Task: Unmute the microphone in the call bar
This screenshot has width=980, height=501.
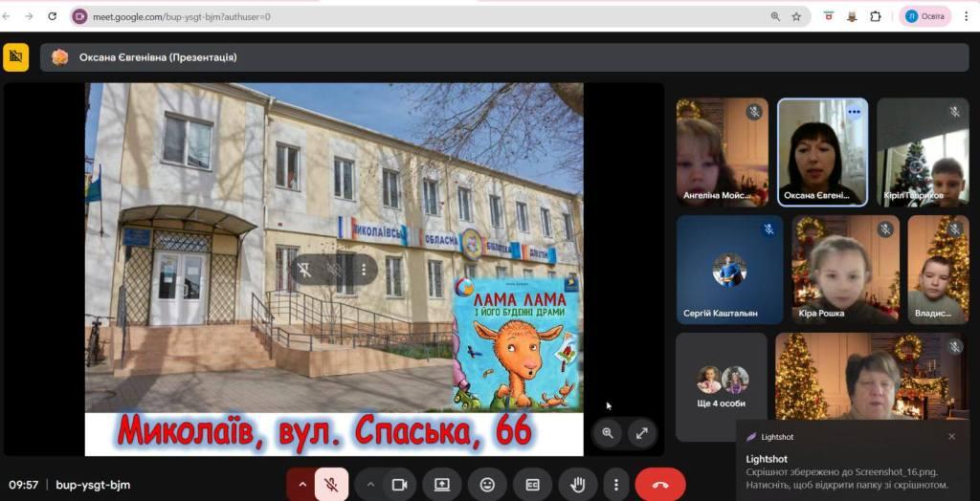Action: pos(331,485)
